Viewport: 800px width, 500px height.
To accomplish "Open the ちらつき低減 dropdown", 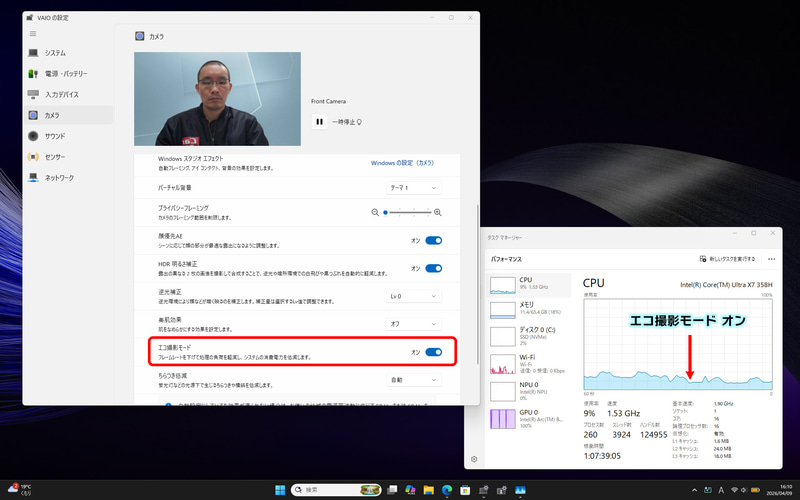I will [413, 380].
